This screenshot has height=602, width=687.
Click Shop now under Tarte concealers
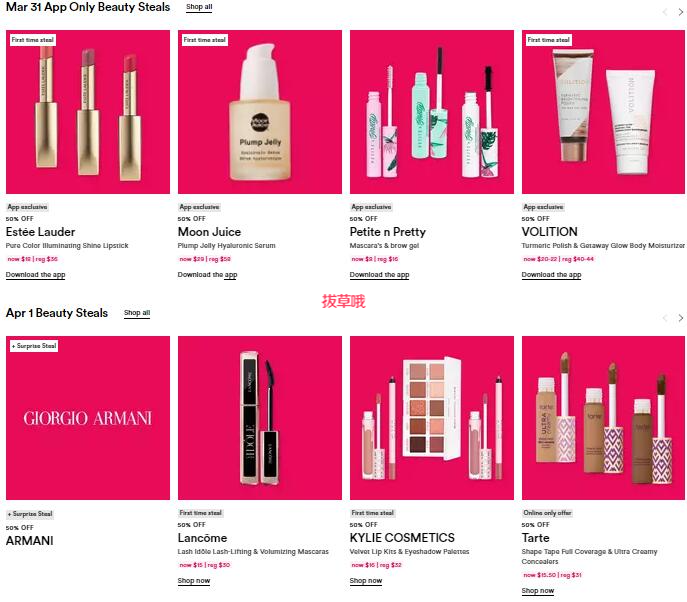(x=538, y=591)
